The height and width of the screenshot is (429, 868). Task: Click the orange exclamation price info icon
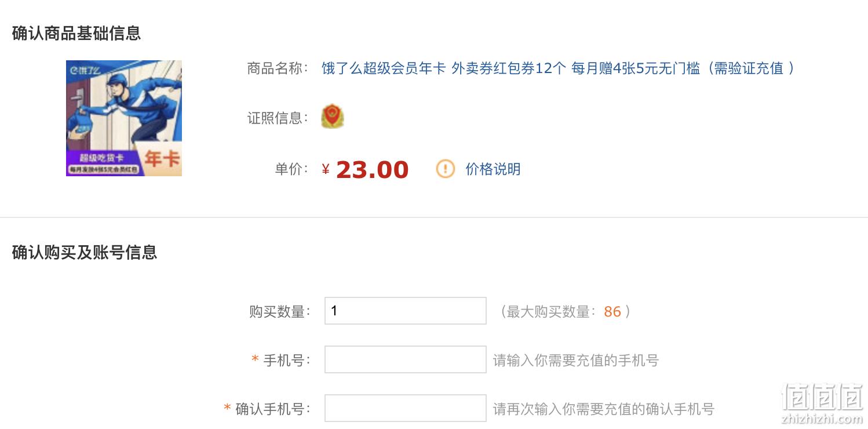[445, 169]
